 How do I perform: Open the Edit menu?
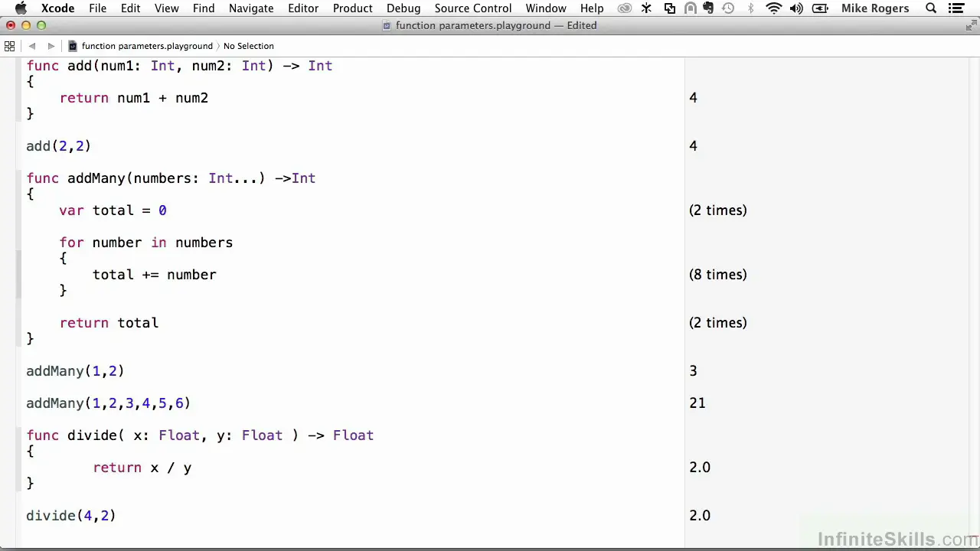[130, 8]
